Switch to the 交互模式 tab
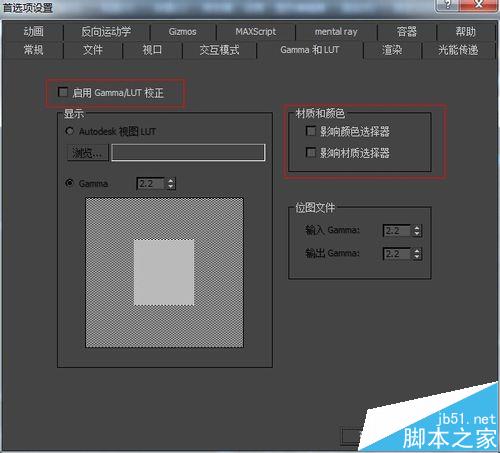This screenshot has width=500, height=453. tap(219, 50)
